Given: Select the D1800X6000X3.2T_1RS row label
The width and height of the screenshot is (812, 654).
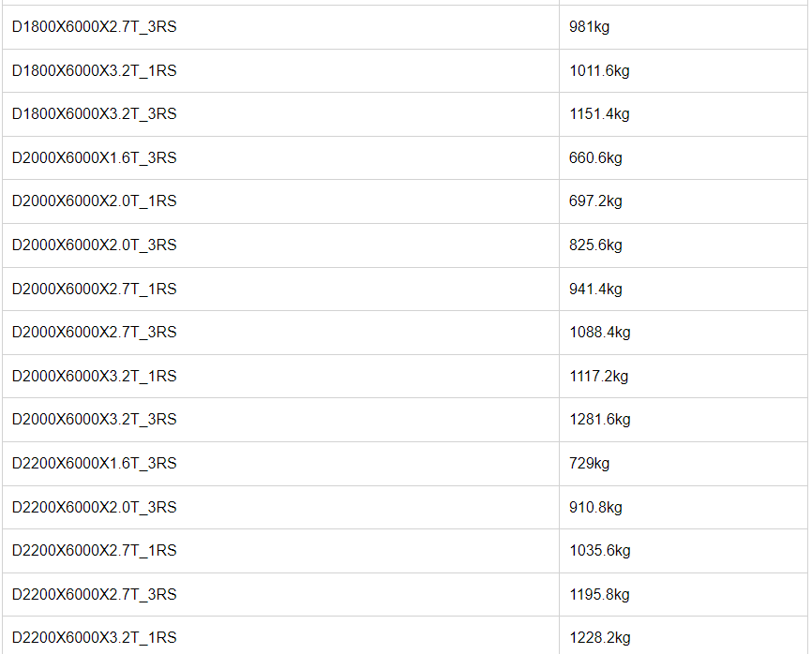Looking at the screenshot, I should click(95, 70).
